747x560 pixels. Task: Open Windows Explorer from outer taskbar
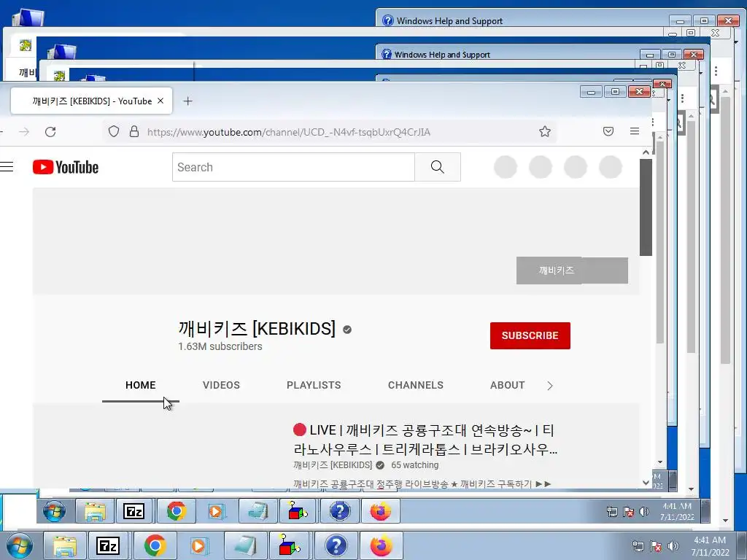point(65,545)
